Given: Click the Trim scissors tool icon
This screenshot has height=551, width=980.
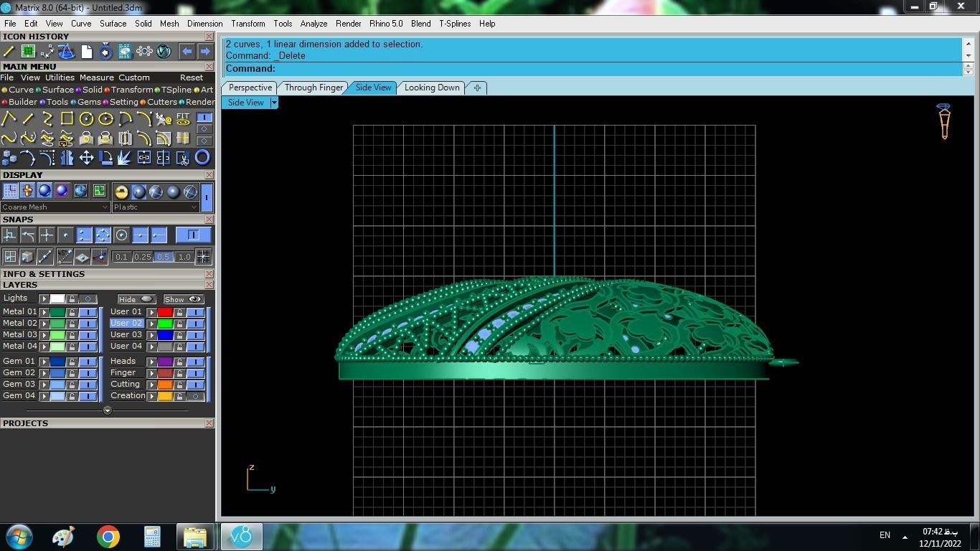Looking at the screenshot, I should [x=183, y=157].
